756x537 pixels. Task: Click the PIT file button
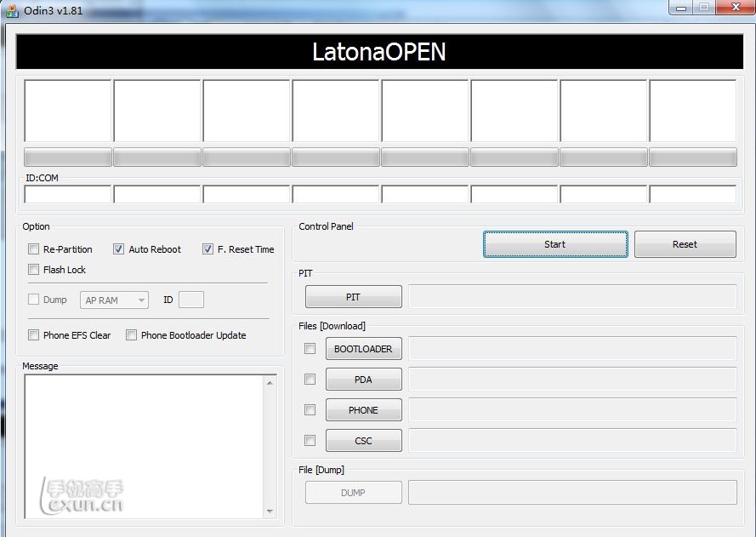[354, 297]
